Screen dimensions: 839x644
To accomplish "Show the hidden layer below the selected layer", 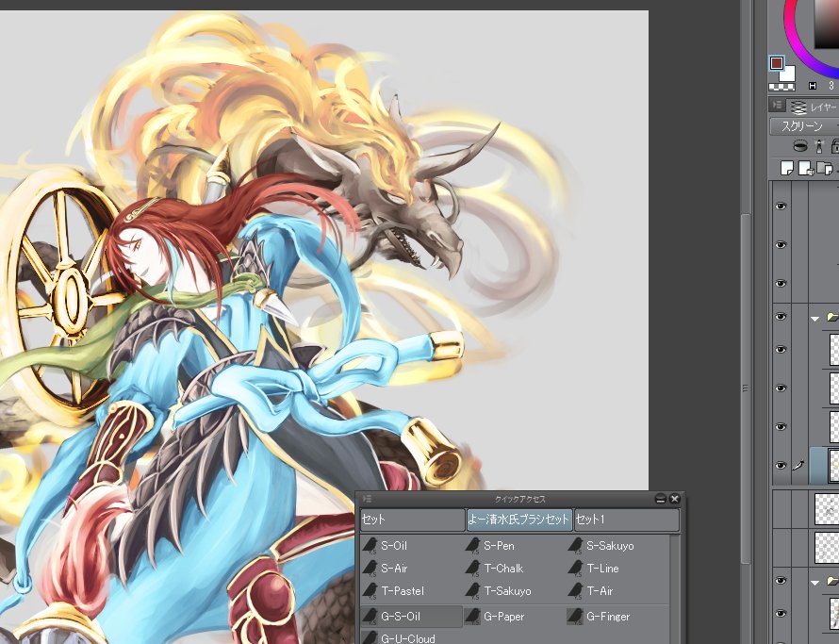I will point(781,509).
